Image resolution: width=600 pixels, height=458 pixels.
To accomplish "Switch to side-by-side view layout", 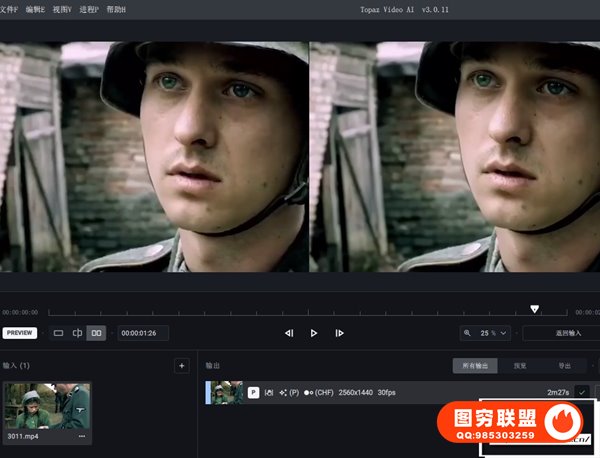I will (97, 333).
